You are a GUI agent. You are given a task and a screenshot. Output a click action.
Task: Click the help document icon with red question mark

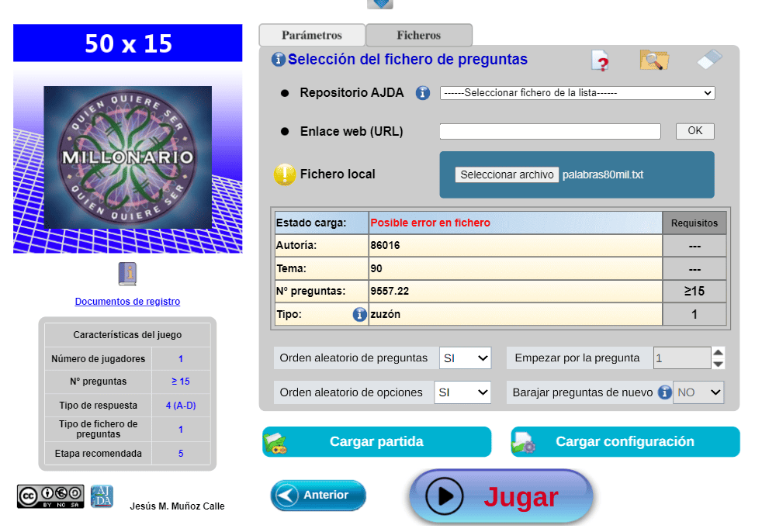(599, 60)
